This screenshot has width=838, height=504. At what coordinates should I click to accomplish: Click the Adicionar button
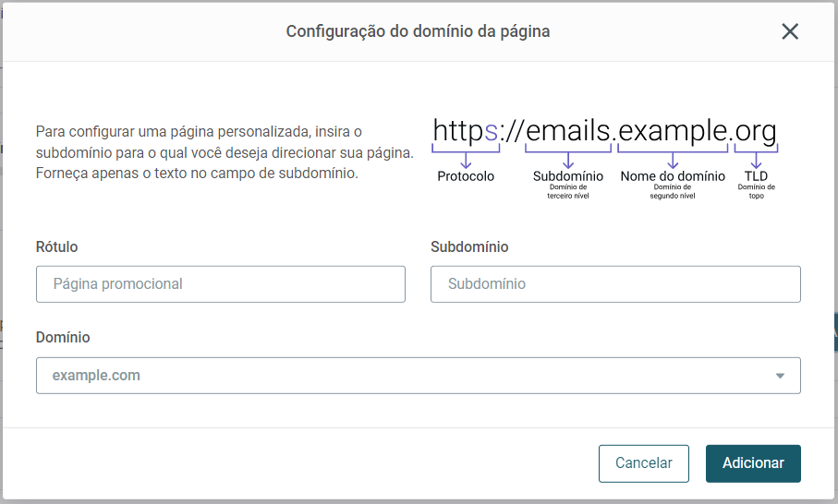pyautogui.click(x=753, y=462)
